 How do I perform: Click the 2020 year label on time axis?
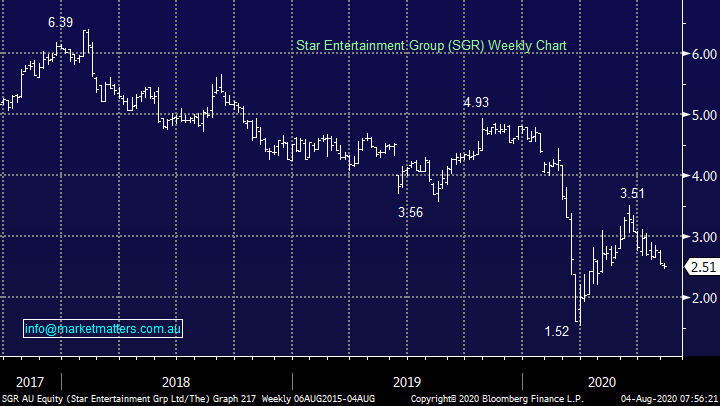[x=602, y=382]
